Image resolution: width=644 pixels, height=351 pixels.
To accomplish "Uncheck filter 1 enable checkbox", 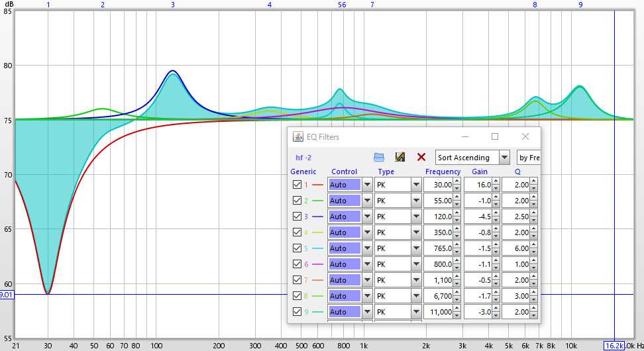I will (297, 185).
